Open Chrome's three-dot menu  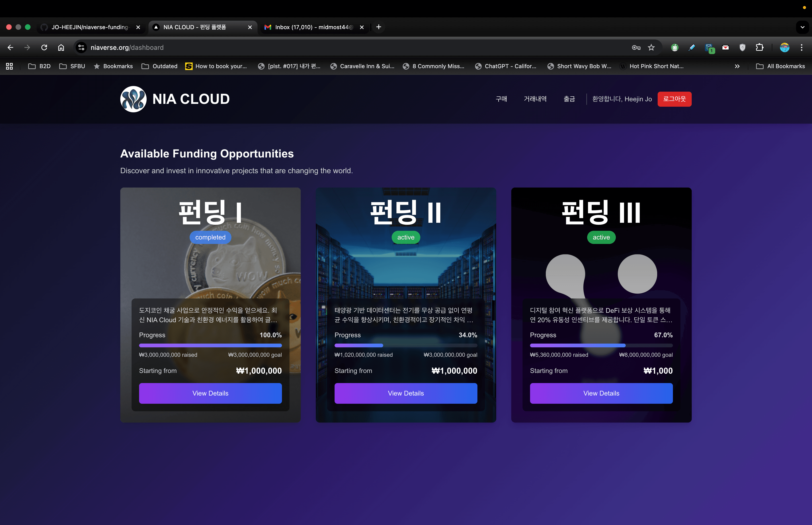802,47
